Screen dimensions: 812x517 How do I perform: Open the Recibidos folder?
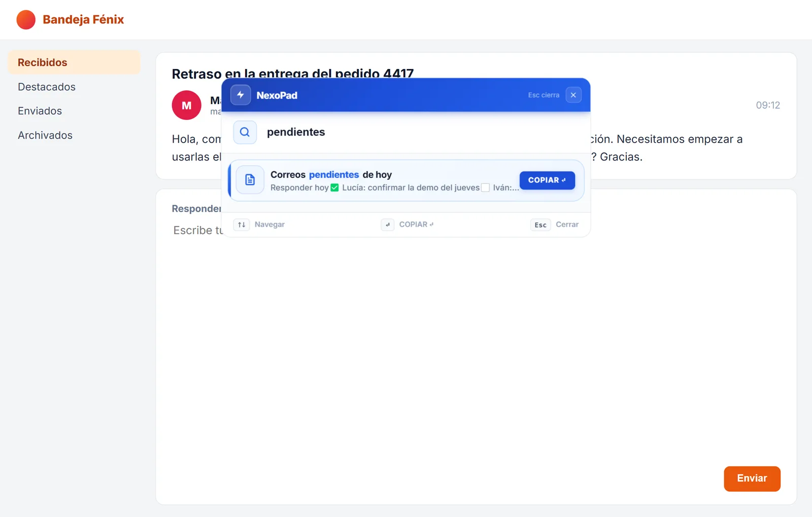pyautogui.click(x=74, y=62)
